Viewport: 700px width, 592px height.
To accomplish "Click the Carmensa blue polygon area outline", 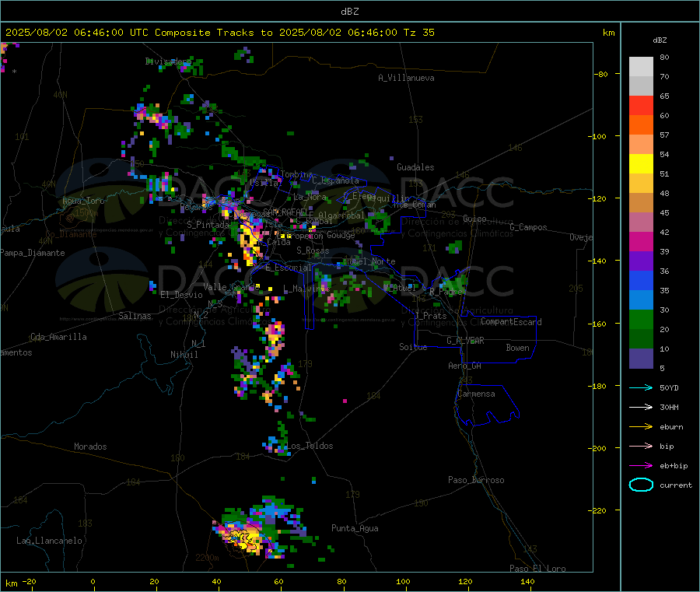I will pos(487,405).
